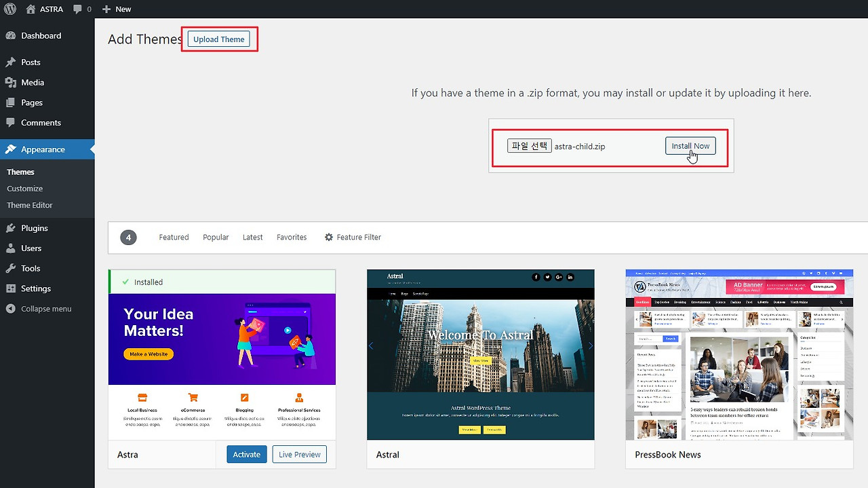Screen dimensions: 868x488
Task: Click the Tools wrench icon
Action: click(10, 268)
